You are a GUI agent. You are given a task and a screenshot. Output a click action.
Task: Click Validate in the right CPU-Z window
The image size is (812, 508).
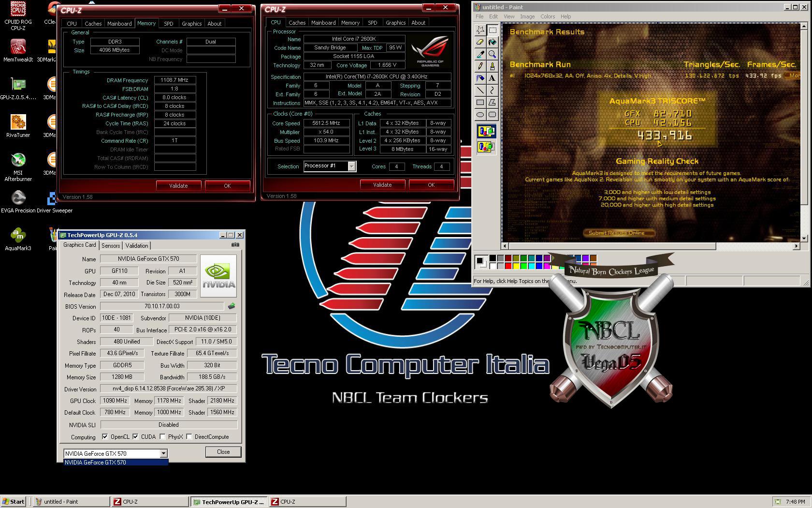pos(382,185)
